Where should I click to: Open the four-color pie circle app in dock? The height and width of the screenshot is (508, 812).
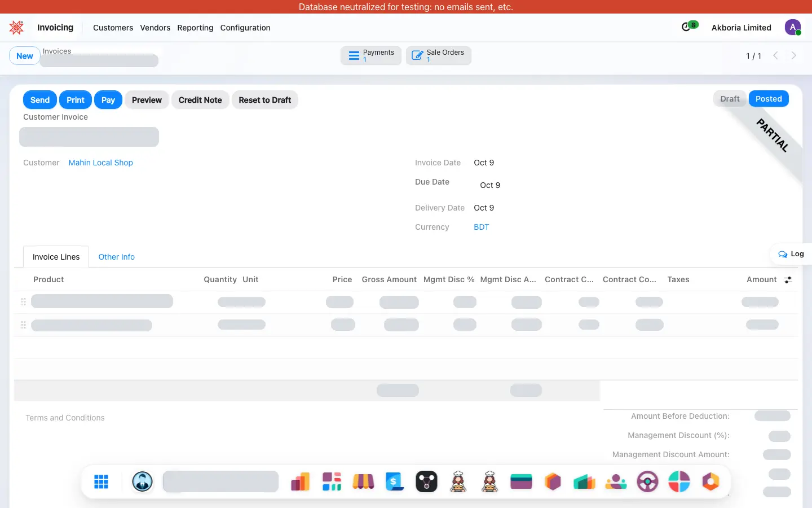click(x=679, y=481)
